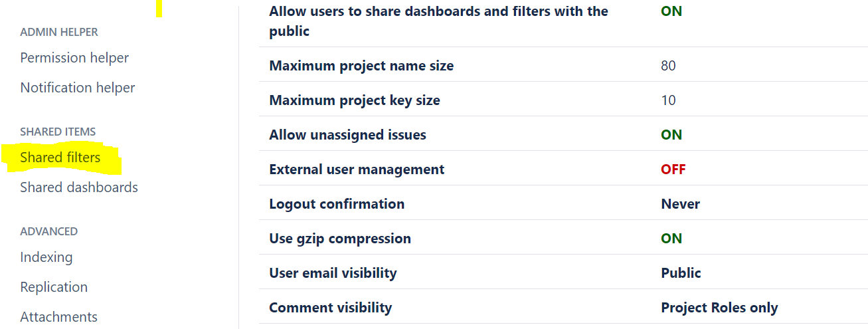Open the Indexing settings page
This screenshot has width=868, height=329.
tap(46, 257)
